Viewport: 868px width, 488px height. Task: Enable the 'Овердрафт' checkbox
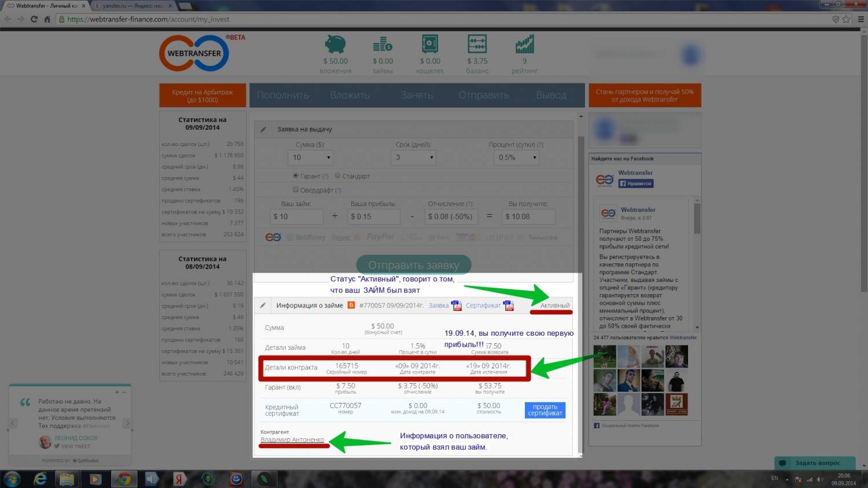click(x=296, y=189)
